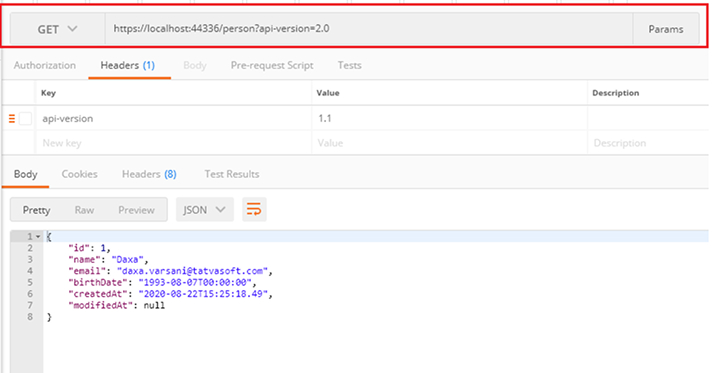Click the 1.1 header value cell
This screenshot has height=373, width=716.
(x=449, y=118)
